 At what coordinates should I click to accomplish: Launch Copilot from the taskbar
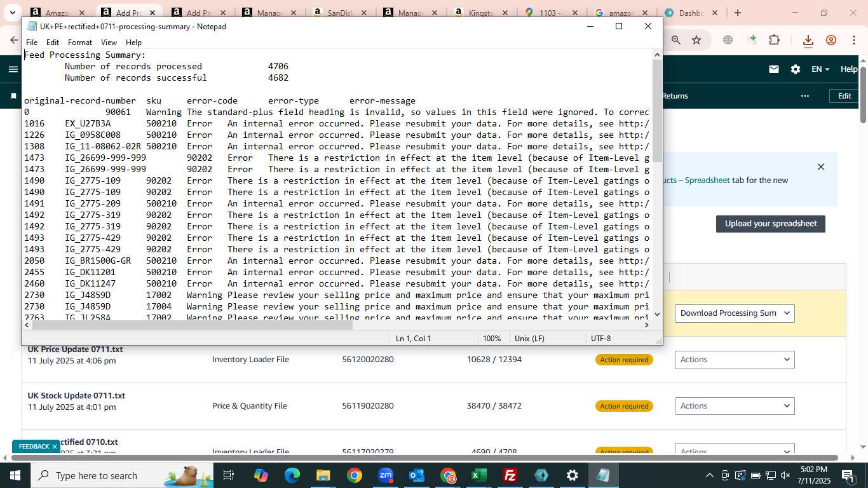coord(261,475)
